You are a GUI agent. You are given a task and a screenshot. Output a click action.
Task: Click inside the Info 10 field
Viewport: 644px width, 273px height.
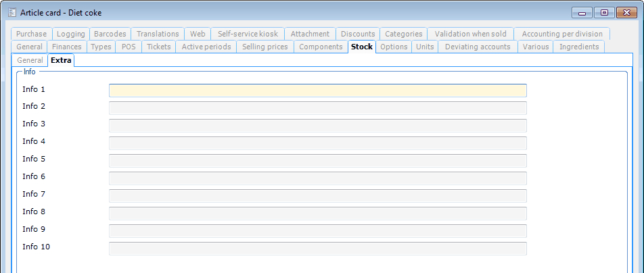click(x=317, y=248)
